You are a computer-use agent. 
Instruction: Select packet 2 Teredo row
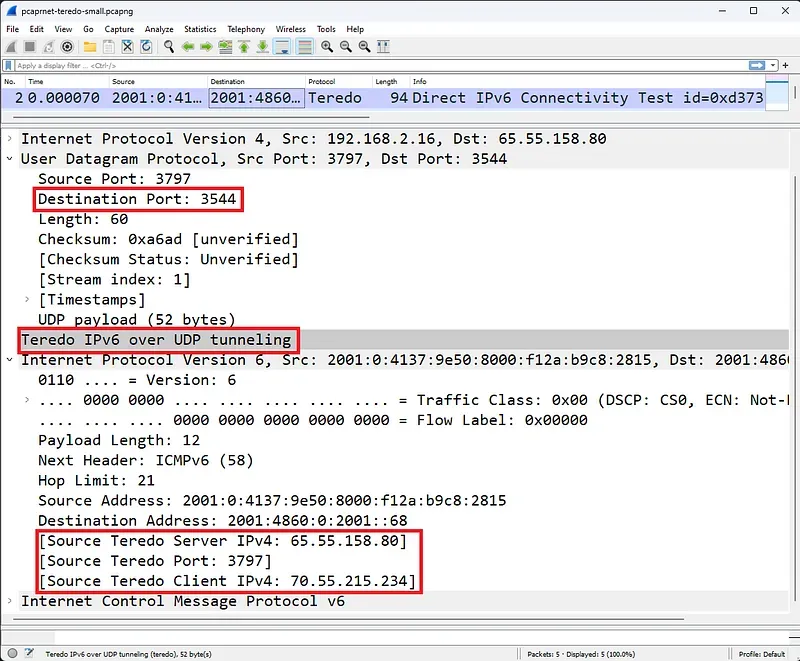pos(383,97)
